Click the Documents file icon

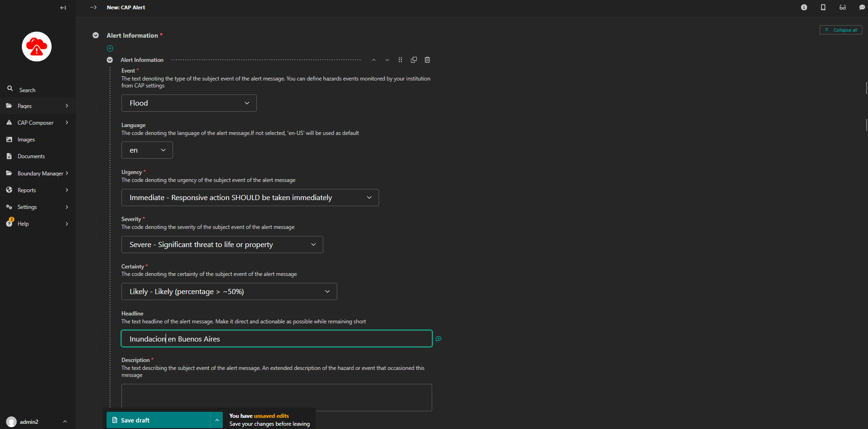pyautogui.click(x=9, y=156)
